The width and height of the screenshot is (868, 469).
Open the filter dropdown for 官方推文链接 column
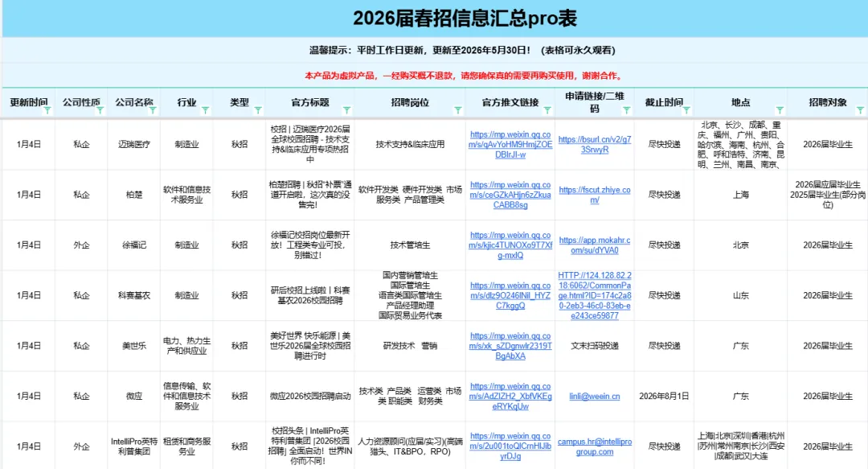point(547,110)
